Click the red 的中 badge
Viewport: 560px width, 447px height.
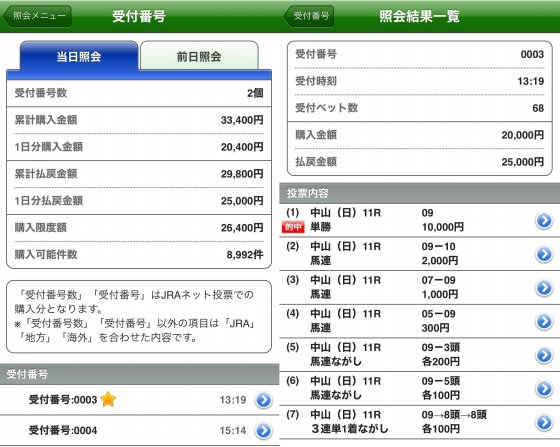point(293,227)
